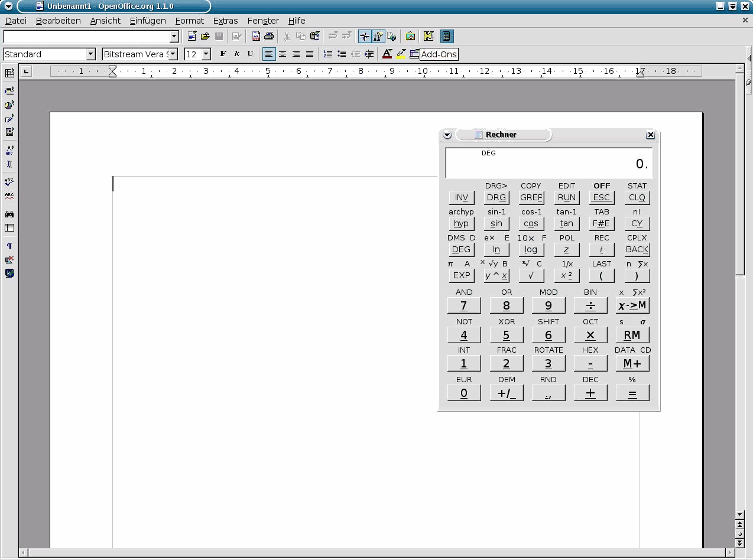The image size is (753, 560).
Task: Expand the font size dropdown
Action: coord(206,54)
